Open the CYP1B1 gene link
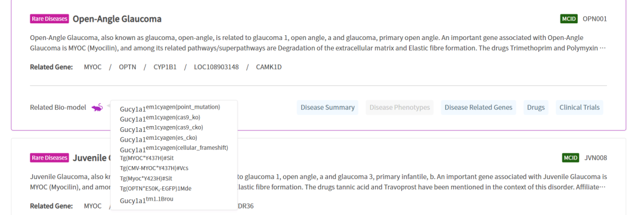 click(x=165, y=67)
